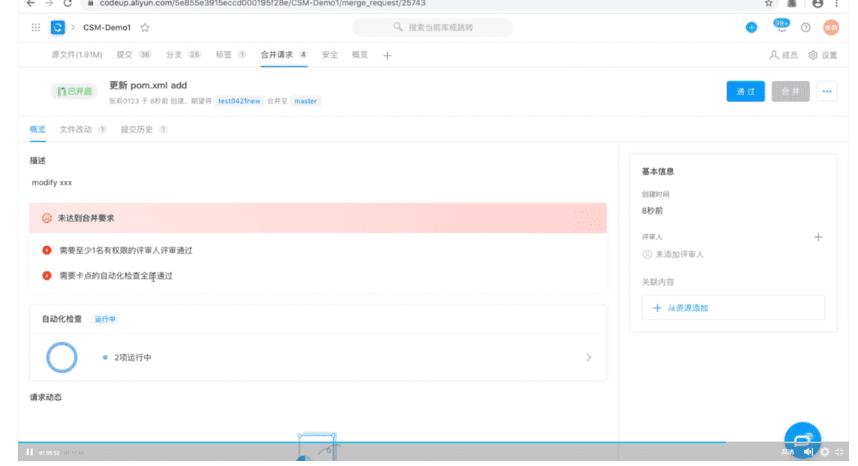Switch to 文件改动 file changes sub-tab

(x=83, y=130)
